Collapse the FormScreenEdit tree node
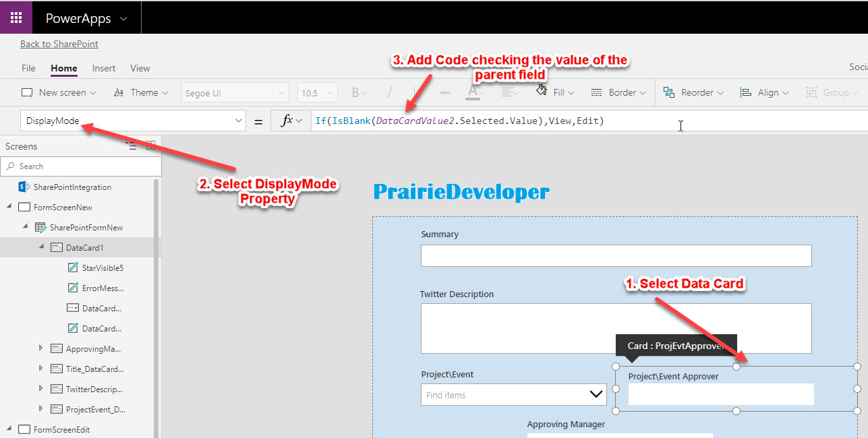The width and height of the screenshot is (868, 438). click(x=9, y=429)
